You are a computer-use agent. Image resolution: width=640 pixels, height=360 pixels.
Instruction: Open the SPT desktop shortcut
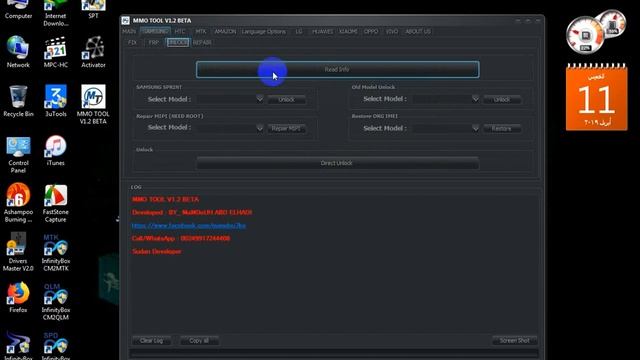(x=93, y=10)
